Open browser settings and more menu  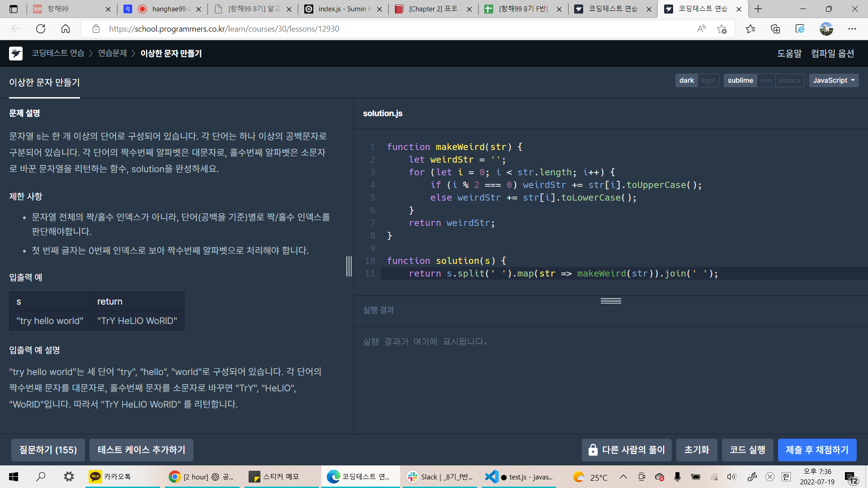click(x=852, y=29)
